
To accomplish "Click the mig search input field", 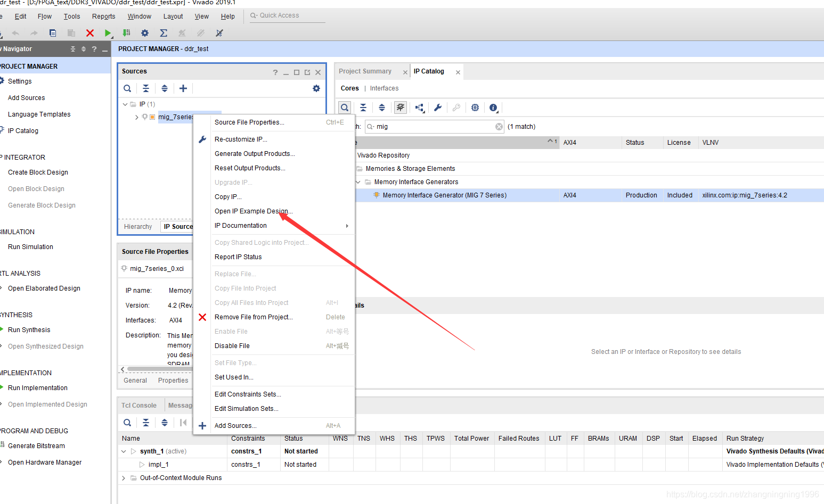I will point(435,127).
